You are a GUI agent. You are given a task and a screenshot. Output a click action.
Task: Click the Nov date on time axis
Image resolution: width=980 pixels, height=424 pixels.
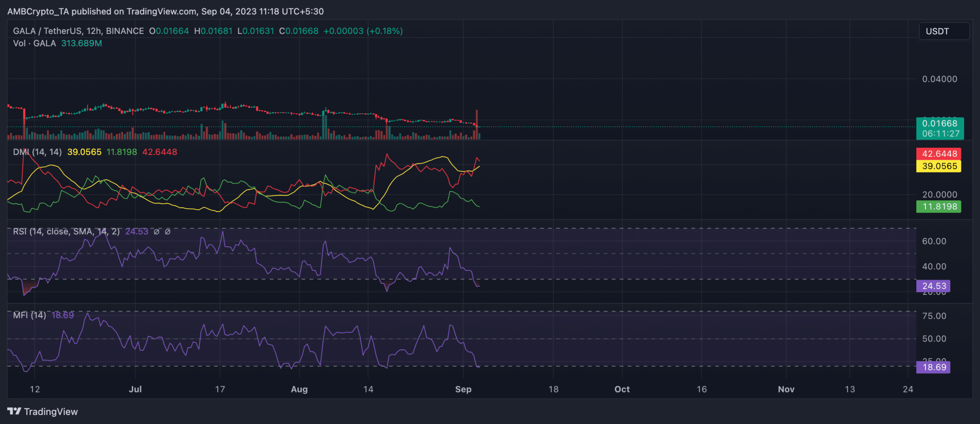click(x=786, y=389)
